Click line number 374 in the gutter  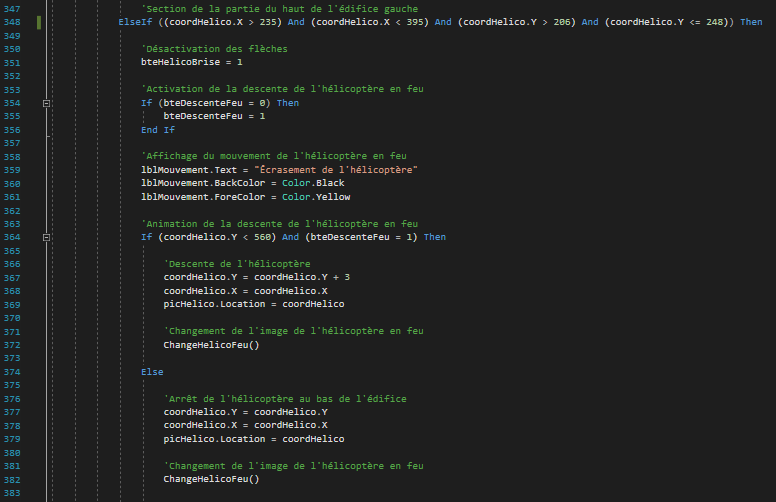[12, 372]
